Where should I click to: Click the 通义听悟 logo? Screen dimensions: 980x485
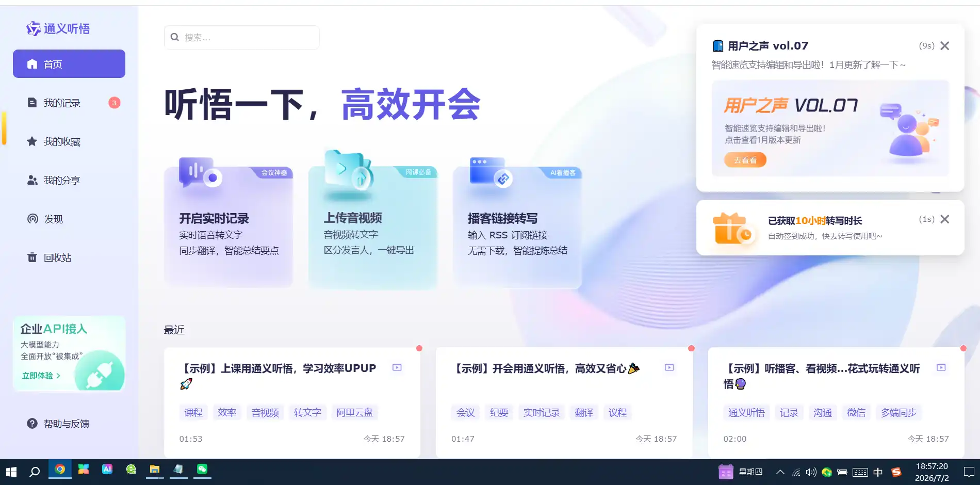[x=58, y=29]
